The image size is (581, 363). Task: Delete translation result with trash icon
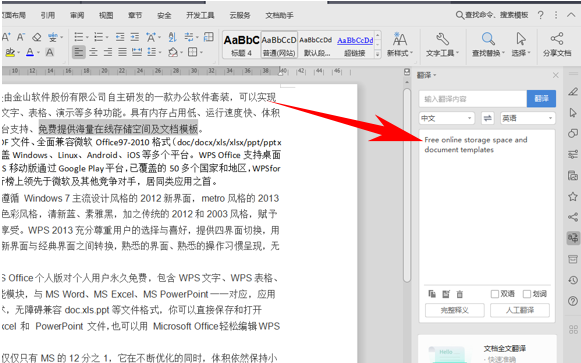pos(459,294)
